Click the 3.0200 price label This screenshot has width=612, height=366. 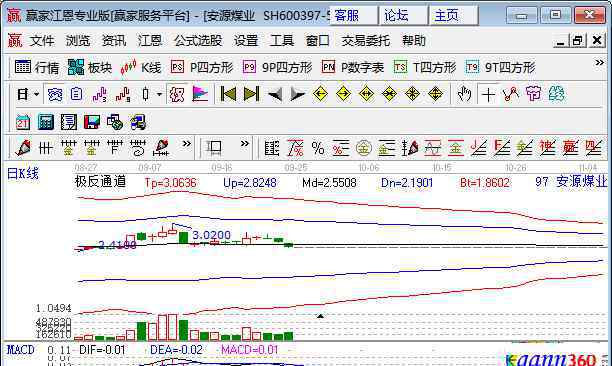click(211, 235)
